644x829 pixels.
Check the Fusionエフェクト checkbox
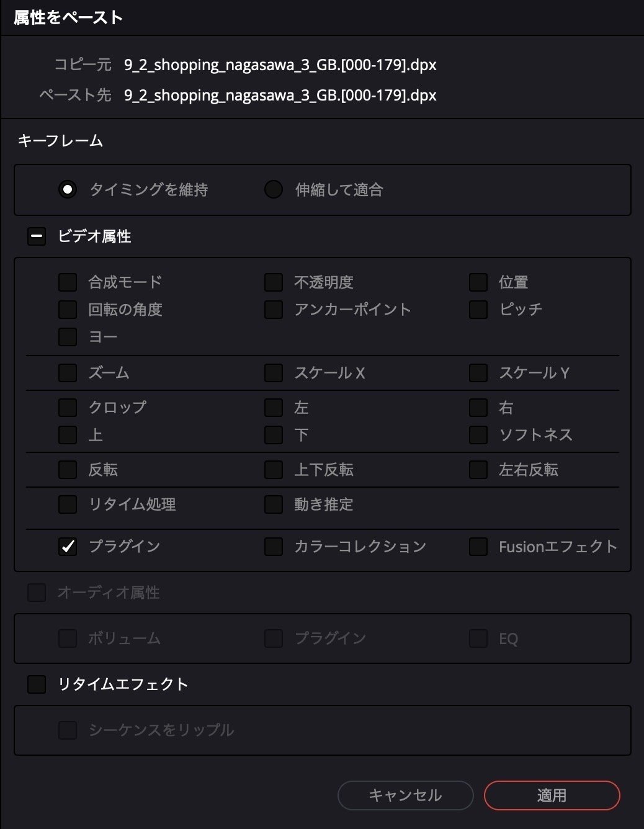pos(478,547)
